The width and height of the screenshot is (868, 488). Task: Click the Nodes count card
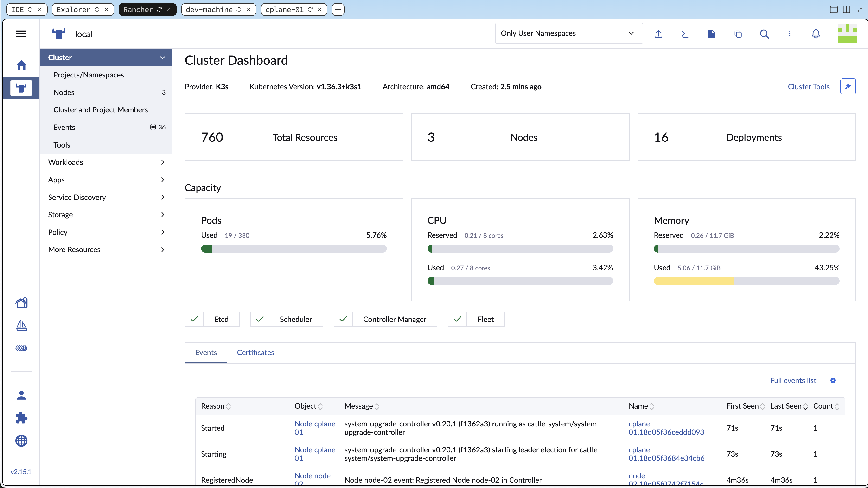click(x=520, y=137)
